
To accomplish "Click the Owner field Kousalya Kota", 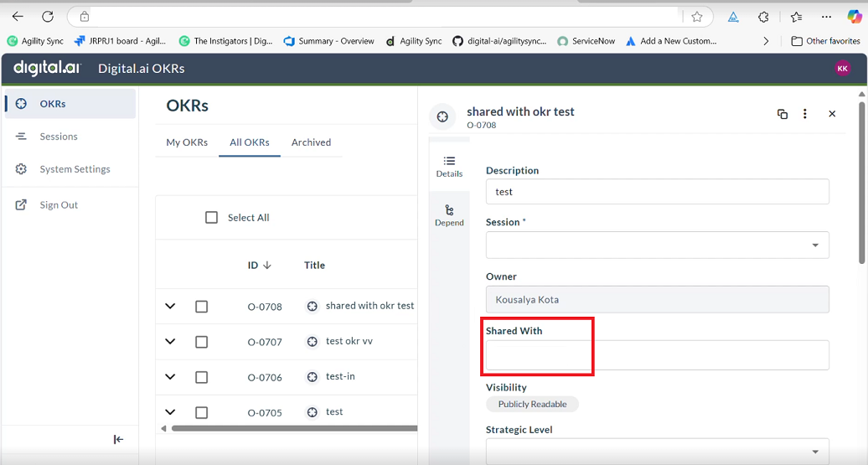I will point(657,299).
